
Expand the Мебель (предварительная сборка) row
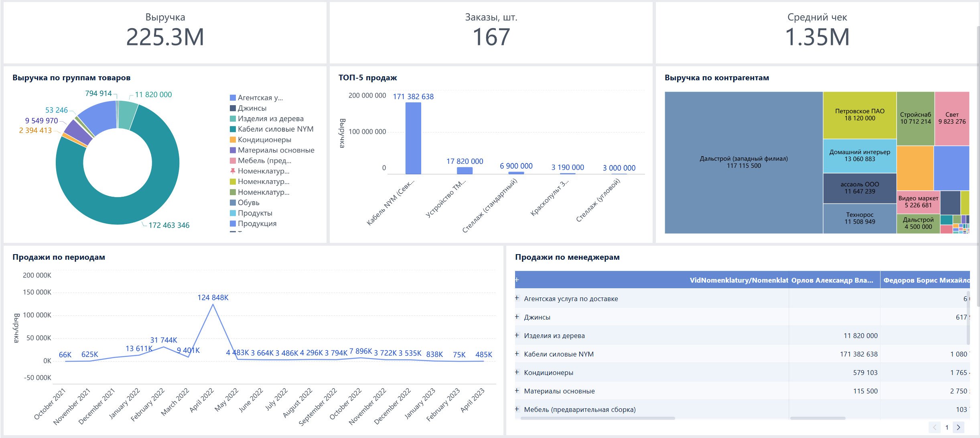517,409
